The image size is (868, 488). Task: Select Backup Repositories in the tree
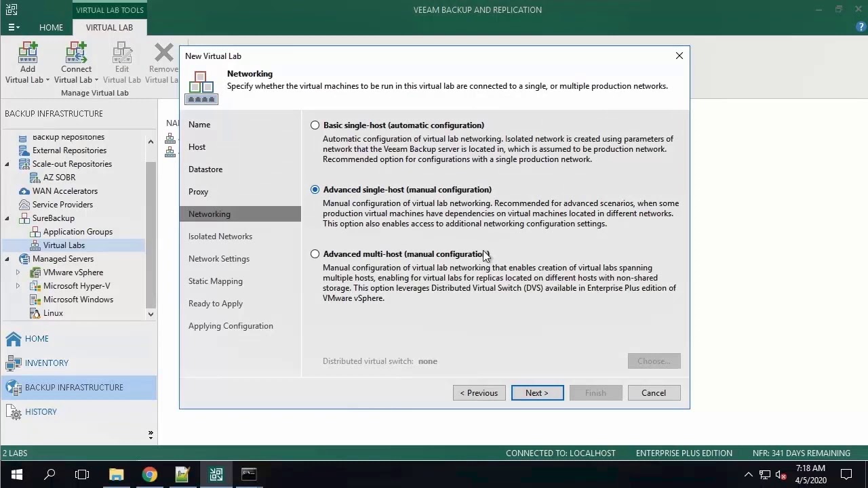click(68, 137)
